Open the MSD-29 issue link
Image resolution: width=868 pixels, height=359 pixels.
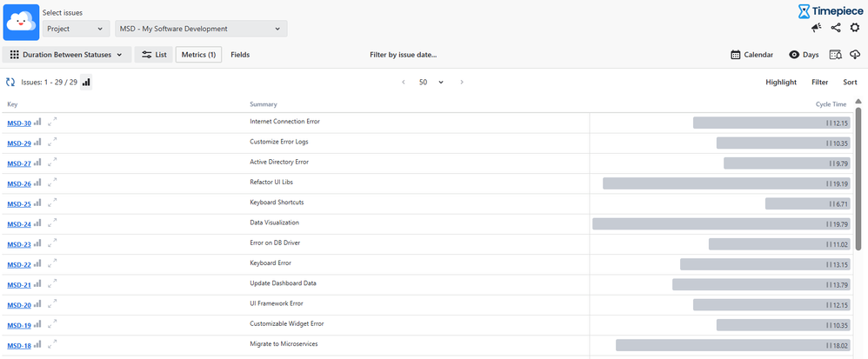pyautogui.click(x=19, y=143)
